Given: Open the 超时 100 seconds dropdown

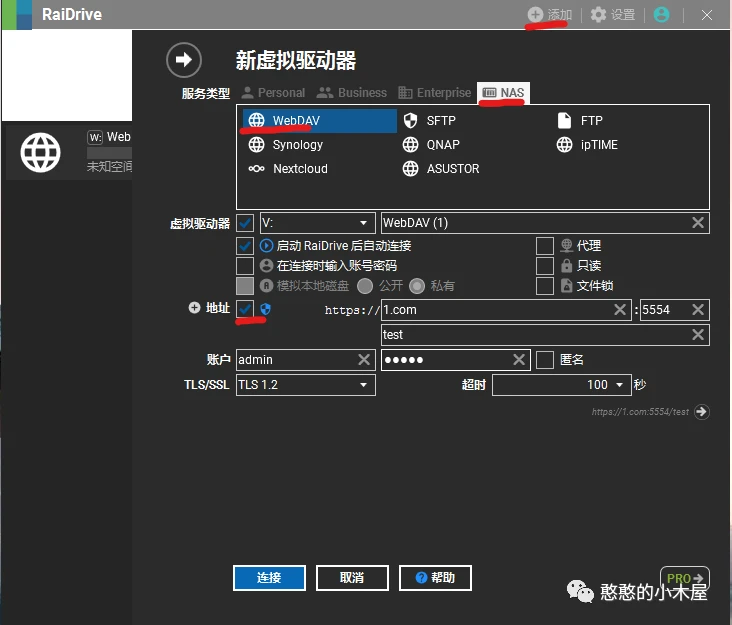Looking at the screenshot, I should [562, 385].
